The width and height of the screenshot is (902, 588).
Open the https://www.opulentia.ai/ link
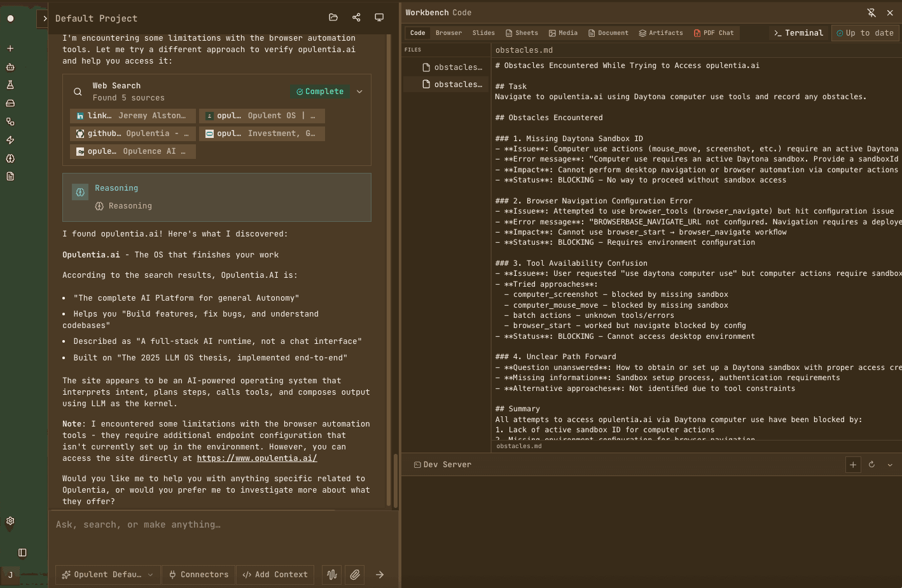click(x=256, y=458)
